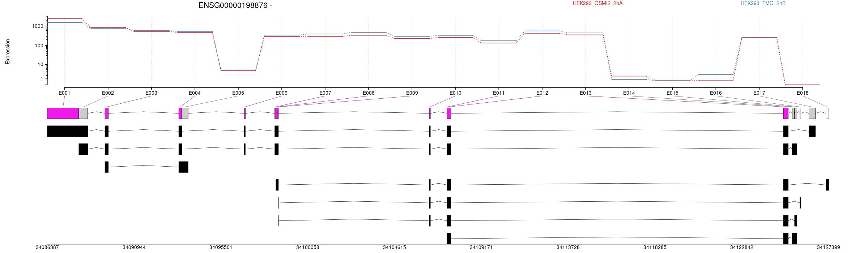The height and width of the screenshot is (253, 868).
Task: Click the E002 exon label
Action: pos(108,93)
